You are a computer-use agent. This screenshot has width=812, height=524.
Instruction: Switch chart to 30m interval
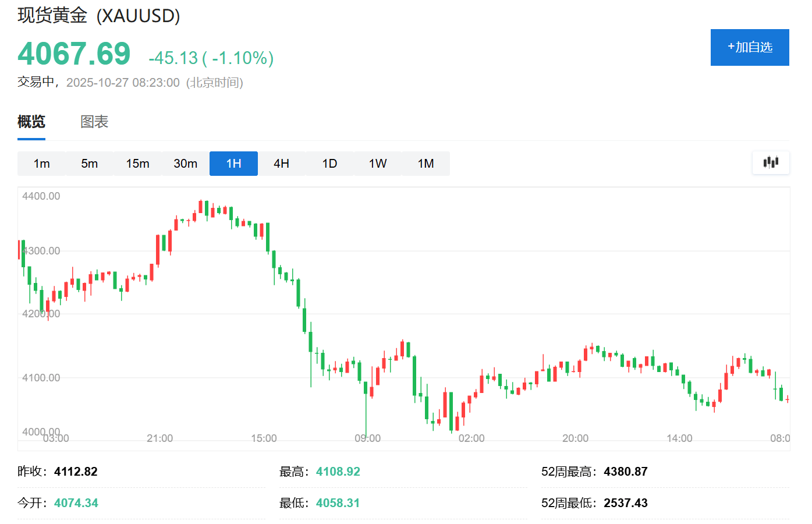point(186,164)
